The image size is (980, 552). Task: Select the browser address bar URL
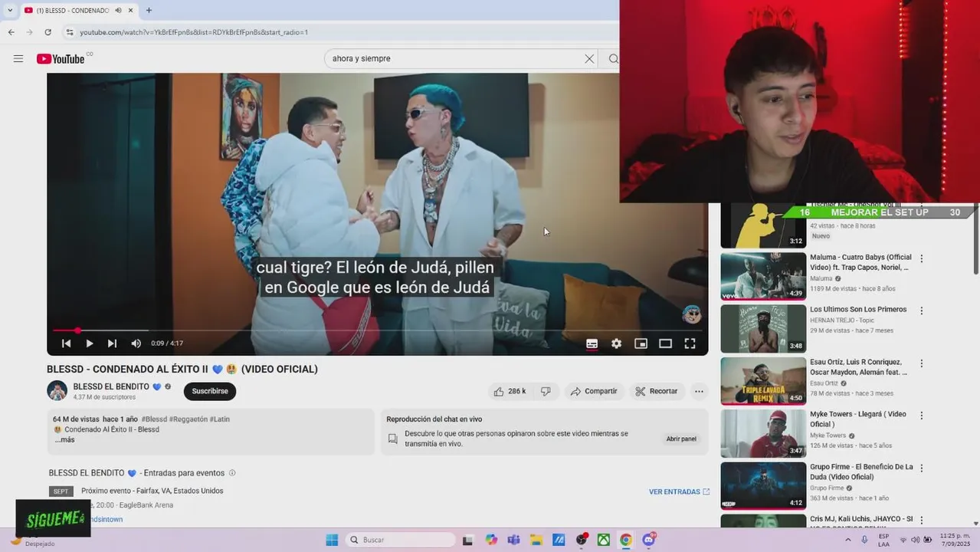click(x=194, y=32)
